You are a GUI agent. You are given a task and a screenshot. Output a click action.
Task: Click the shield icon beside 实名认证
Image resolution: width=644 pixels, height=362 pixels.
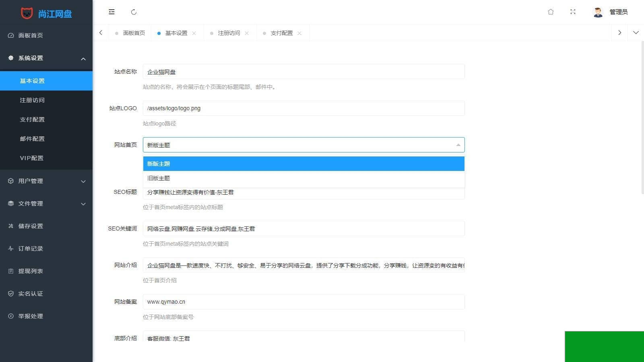11,294
